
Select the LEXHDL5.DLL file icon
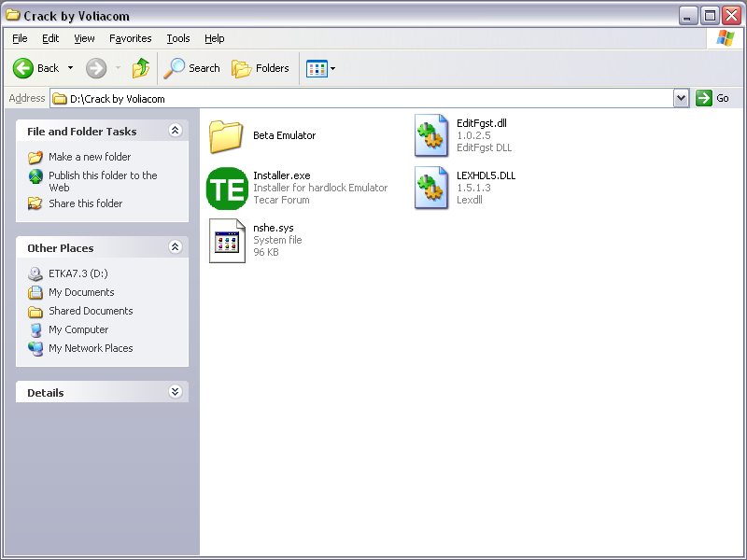click(x=432, y=189)
